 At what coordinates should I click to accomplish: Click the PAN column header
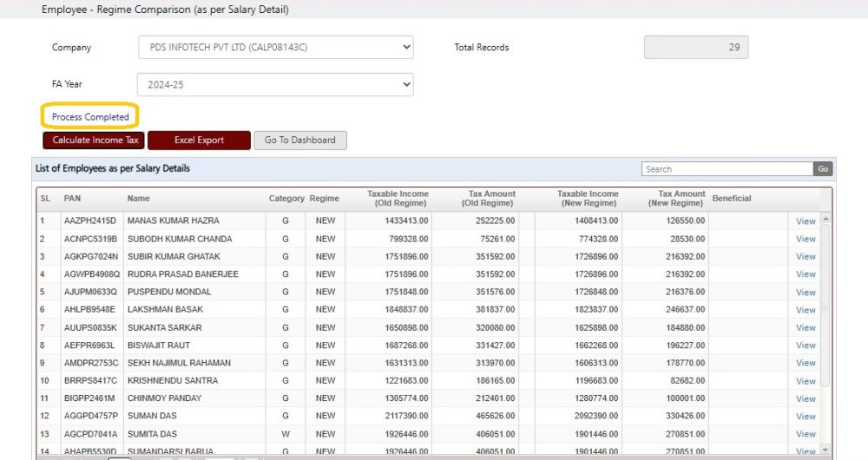click(73, 198)
